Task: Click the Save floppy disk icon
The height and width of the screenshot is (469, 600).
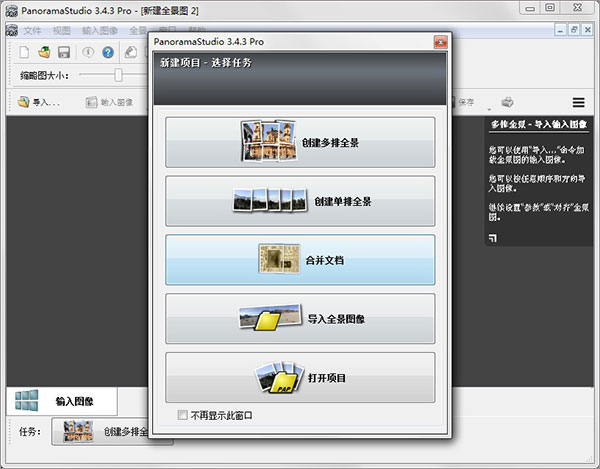Action: click(64, 52)
